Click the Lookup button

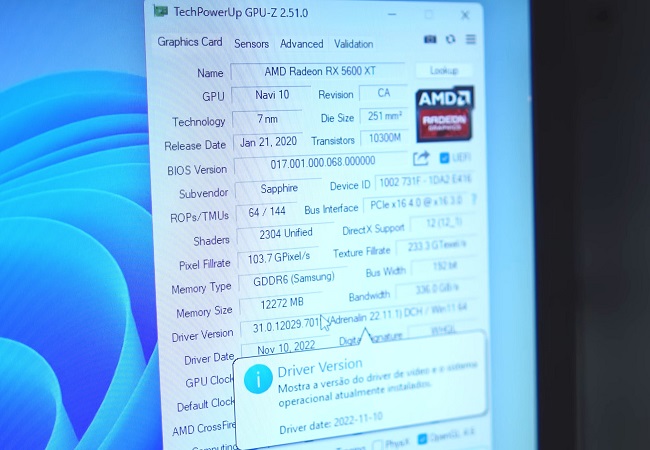444,70
